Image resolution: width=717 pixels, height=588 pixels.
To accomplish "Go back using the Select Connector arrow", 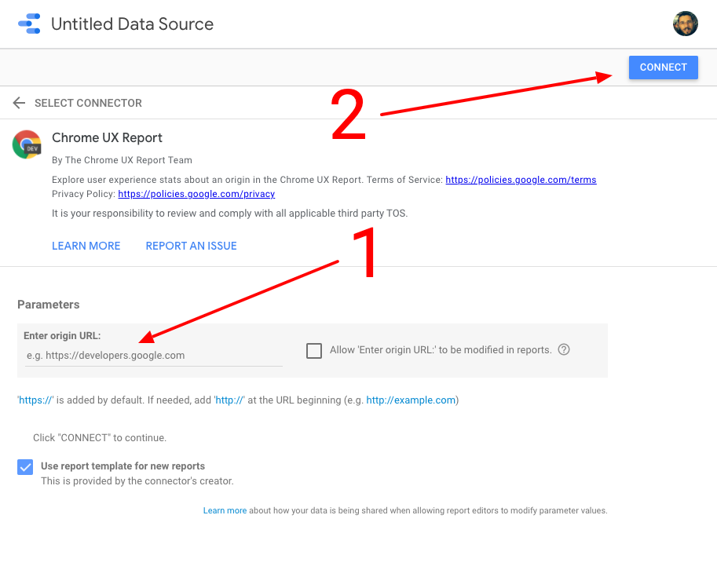I will (x=19, y=103).
